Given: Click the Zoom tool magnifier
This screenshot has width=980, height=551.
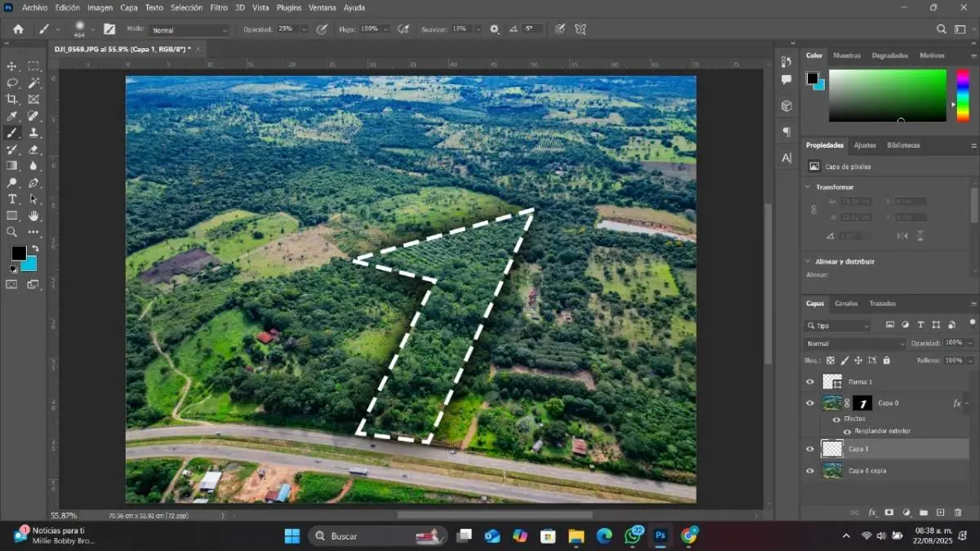Looking at the screenshot, I should (12, 233).
